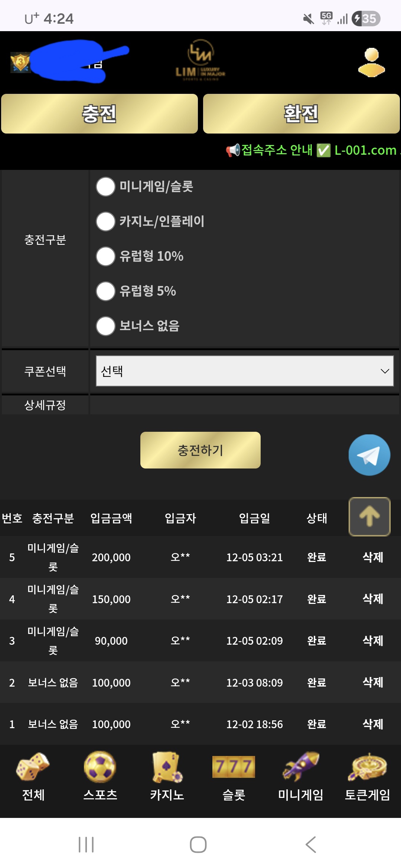Choose the 유럽형 10% radio option
401x868 pixels.
[106, 256]
